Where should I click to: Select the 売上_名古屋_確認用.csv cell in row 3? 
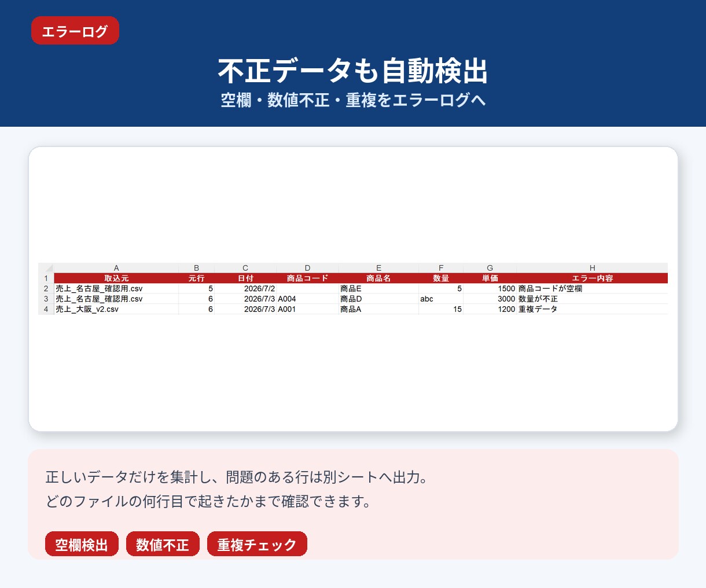116,299
